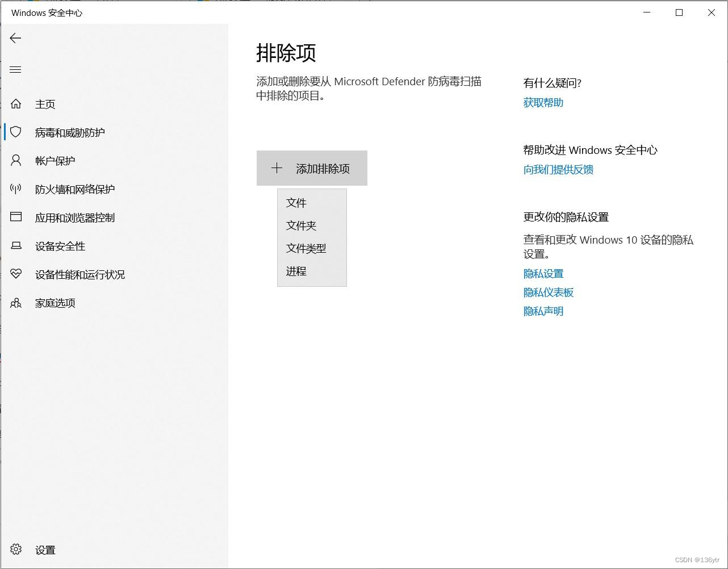
Task: Click 向我们提供反馈 link
Action: (x=558, y=169)
